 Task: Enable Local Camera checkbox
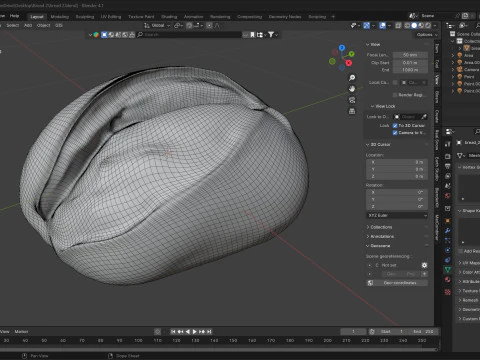coord(395,82)
